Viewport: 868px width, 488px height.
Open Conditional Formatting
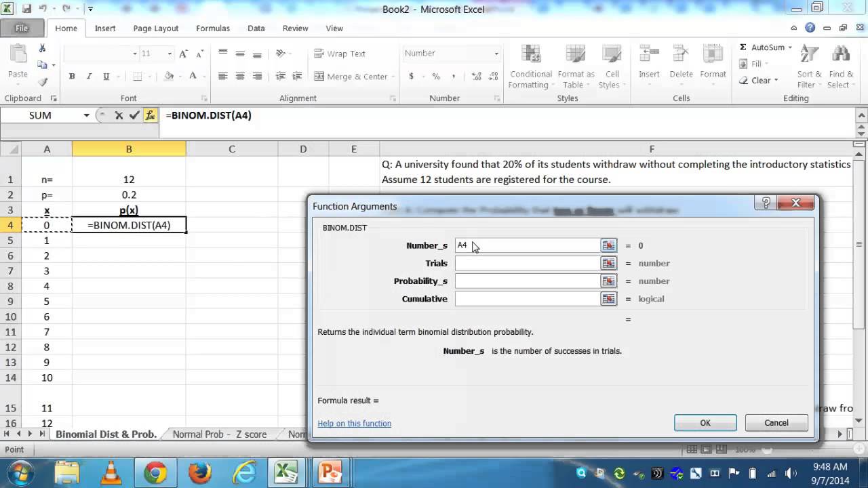tap(531, 66)
